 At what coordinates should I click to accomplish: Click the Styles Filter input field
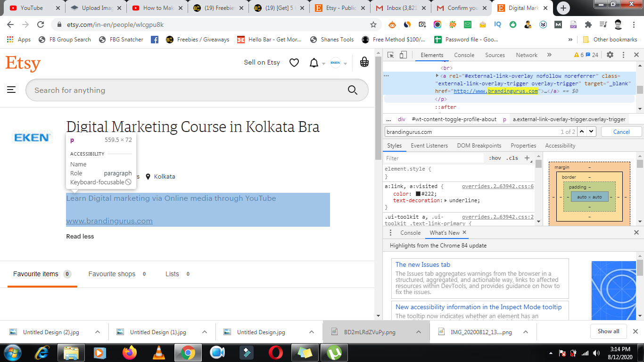(x=434, y=158)
